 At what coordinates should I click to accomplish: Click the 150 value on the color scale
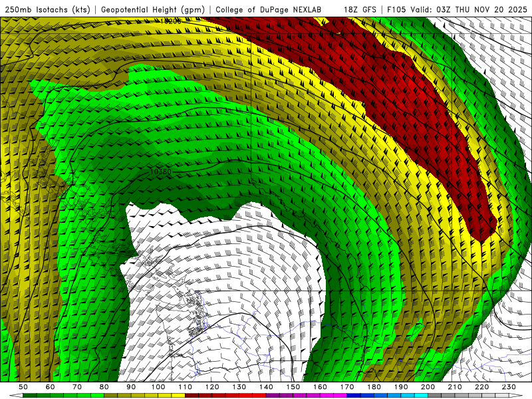click(x=293, y=387)
